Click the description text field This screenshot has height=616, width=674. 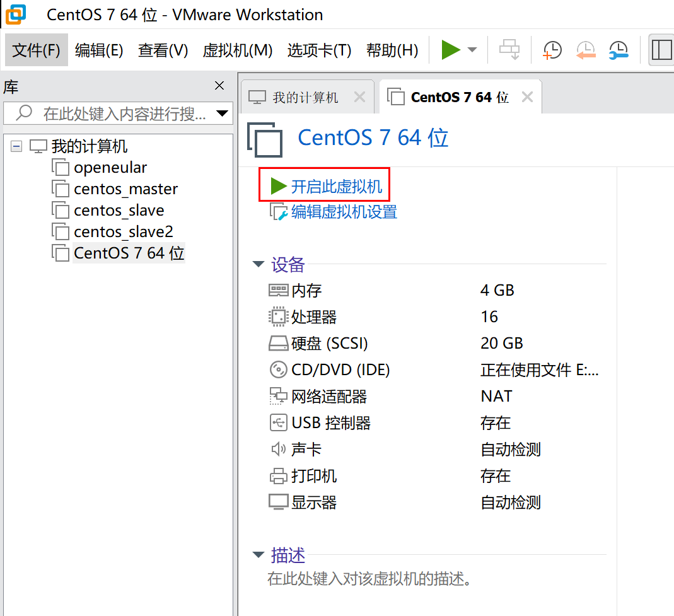pos(369,579)
